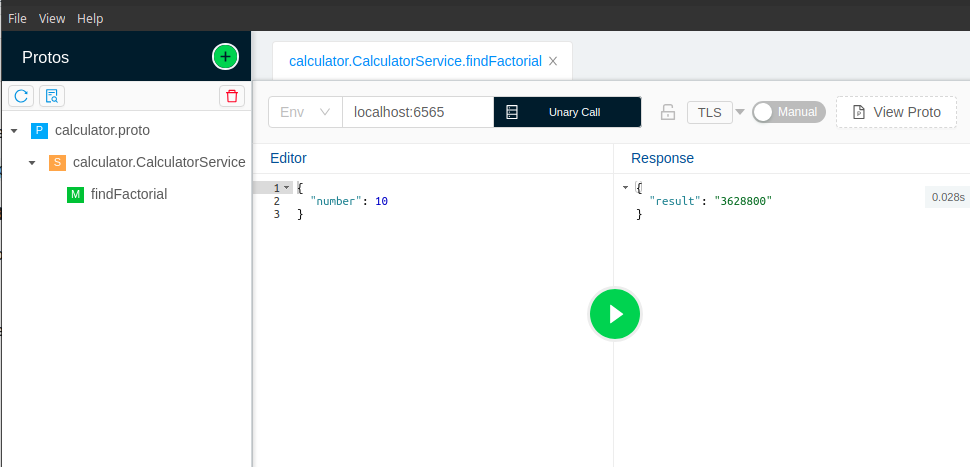Click the TLS unlock padlock icon
This screenshot has width=970, height=467.
coord(667,112)
